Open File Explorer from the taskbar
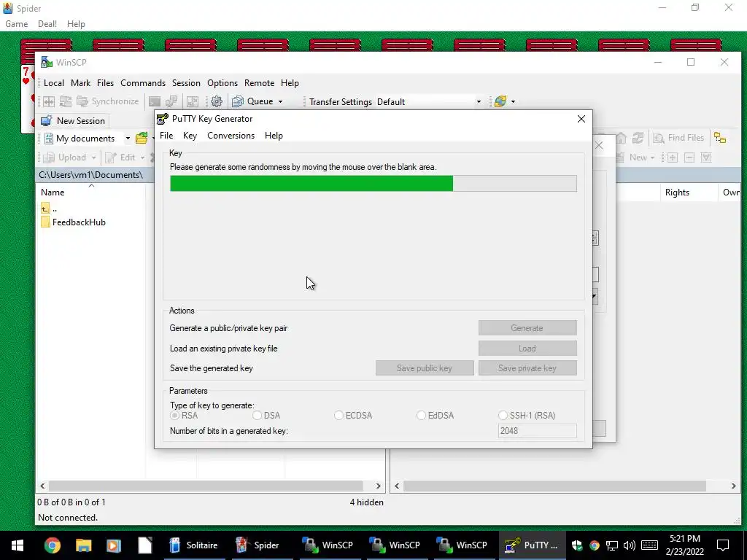 83,545
